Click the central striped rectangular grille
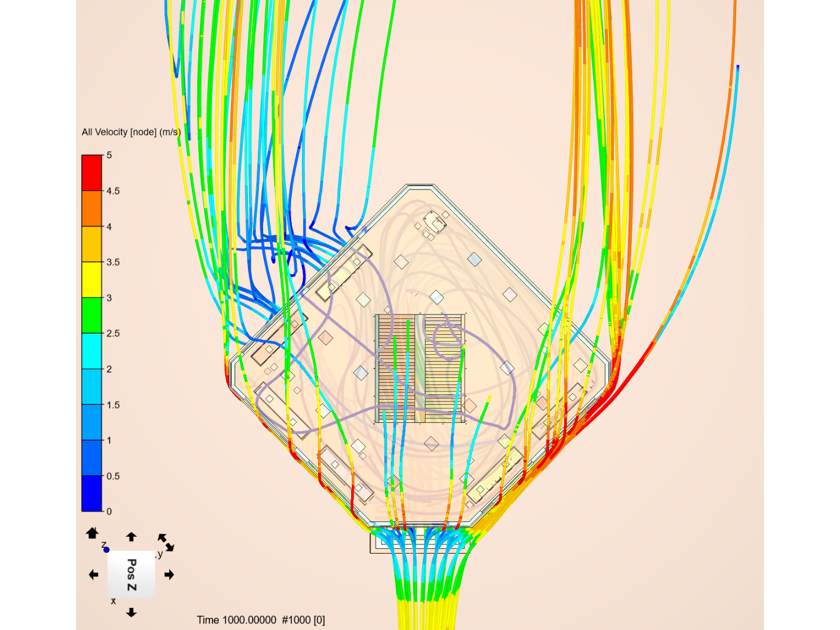This screenshot has height=630, width=840. point(420,369)
